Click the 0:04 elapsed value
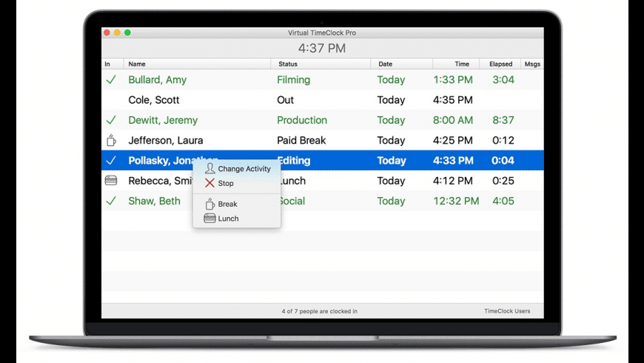This screenshot has width=644, height=363. tap(503, 160)
